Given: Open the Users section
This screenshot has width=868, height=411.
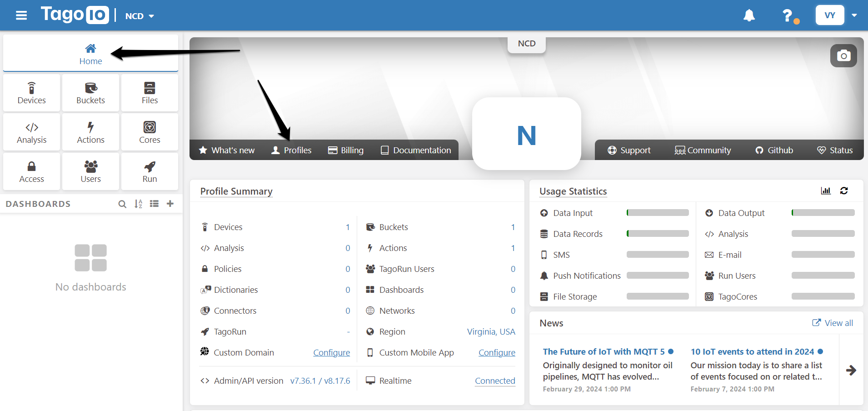Looking at the screenshot, I should point(90,171).
